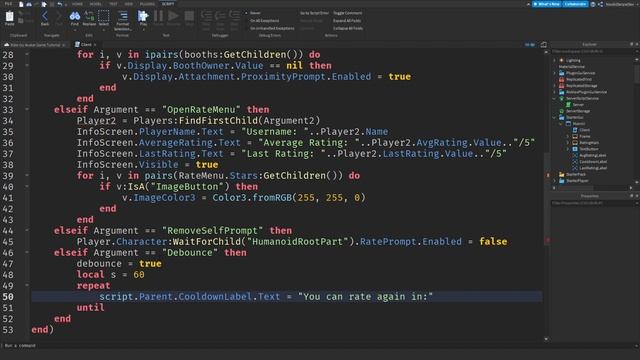Click the What's New button

pyautogui.click(x=546, y=4)
